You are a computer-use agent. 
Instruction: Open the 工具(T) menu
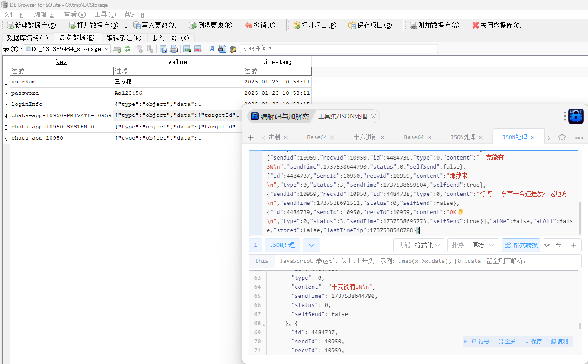105,14
